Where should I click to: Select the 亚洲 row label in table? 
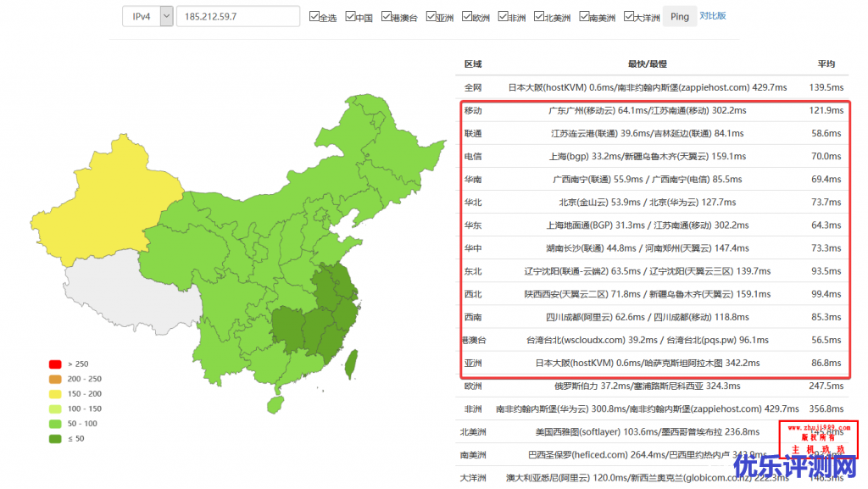473,363
